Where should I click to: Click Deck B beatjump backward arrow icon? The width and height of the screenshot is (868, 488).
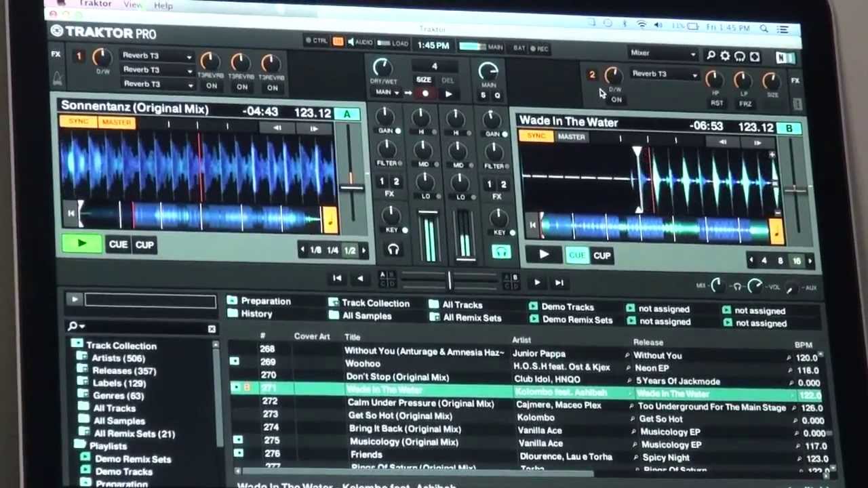[722, 142]
